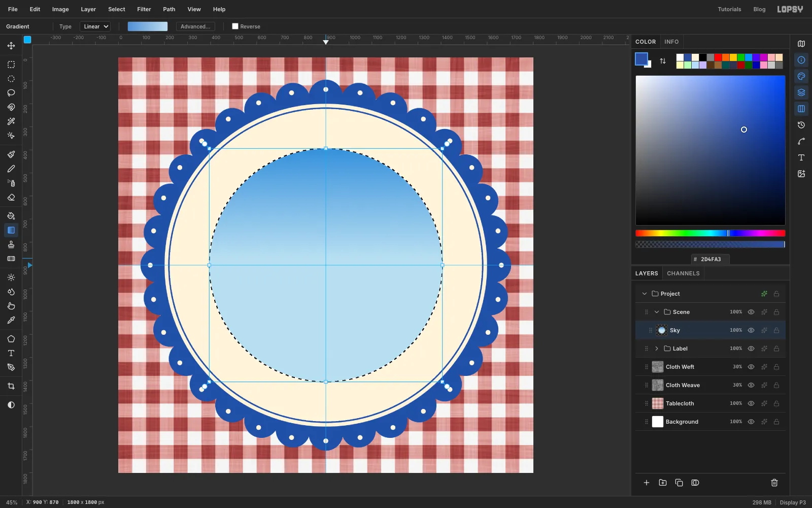Screen dimensions: 812x508
Task: Open the gradient Type Linear dropdown
Action: click(x=95, y=26)
